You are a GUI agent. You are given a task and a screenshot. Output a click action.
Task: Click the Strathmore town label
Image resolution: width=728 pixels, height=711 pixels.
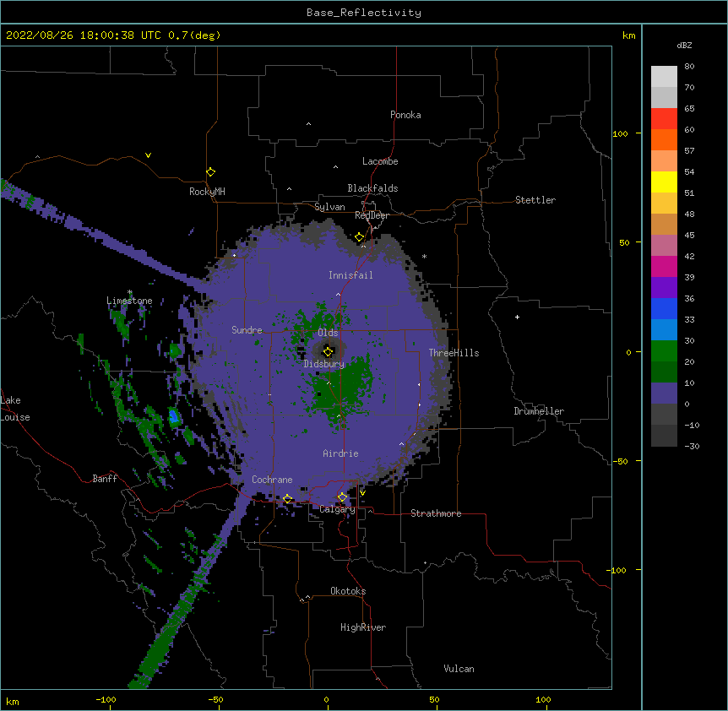pyautogui.click(x=436, y=513)
